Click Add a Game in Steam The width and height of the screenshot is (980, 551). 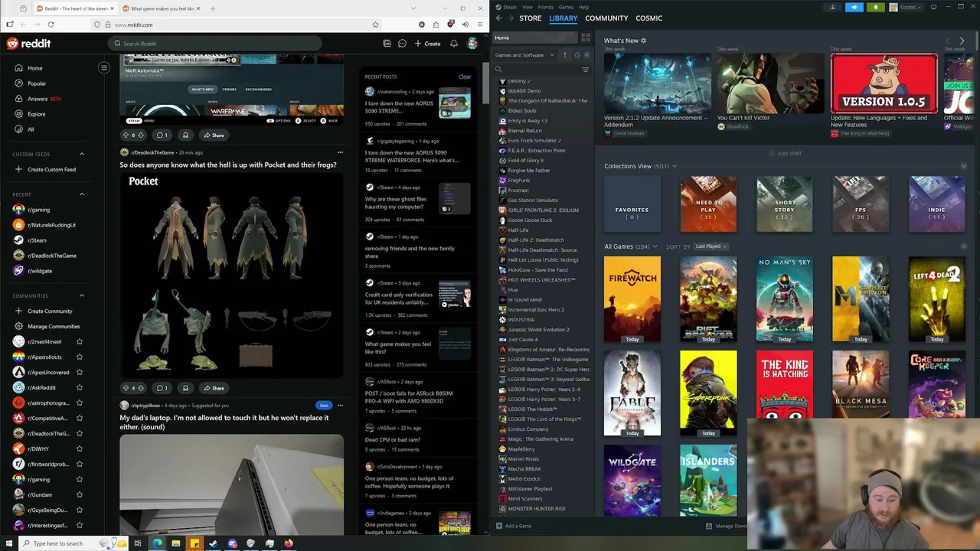click(x=513, y=526)
